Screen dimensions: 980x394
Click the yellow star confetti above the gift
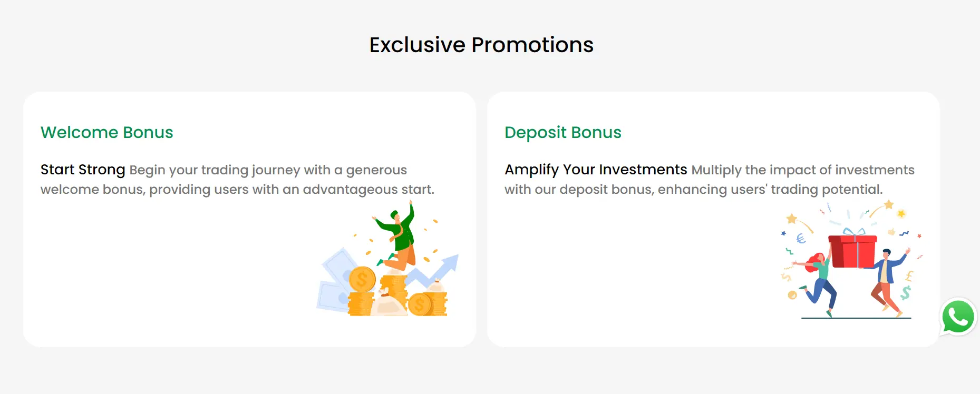click(x=889, y=204)
